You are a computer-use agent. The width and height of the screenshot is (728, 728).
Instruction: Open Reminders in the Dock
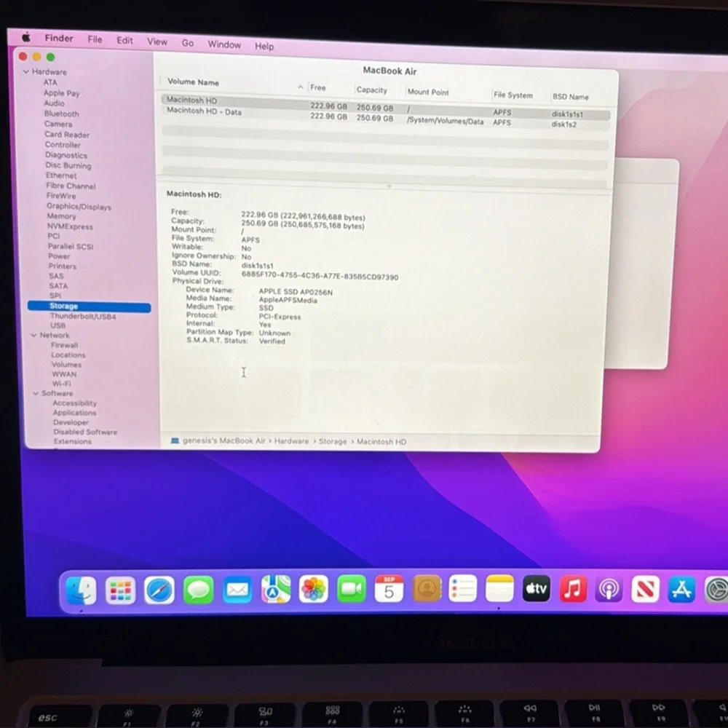[x=463, y=588]
